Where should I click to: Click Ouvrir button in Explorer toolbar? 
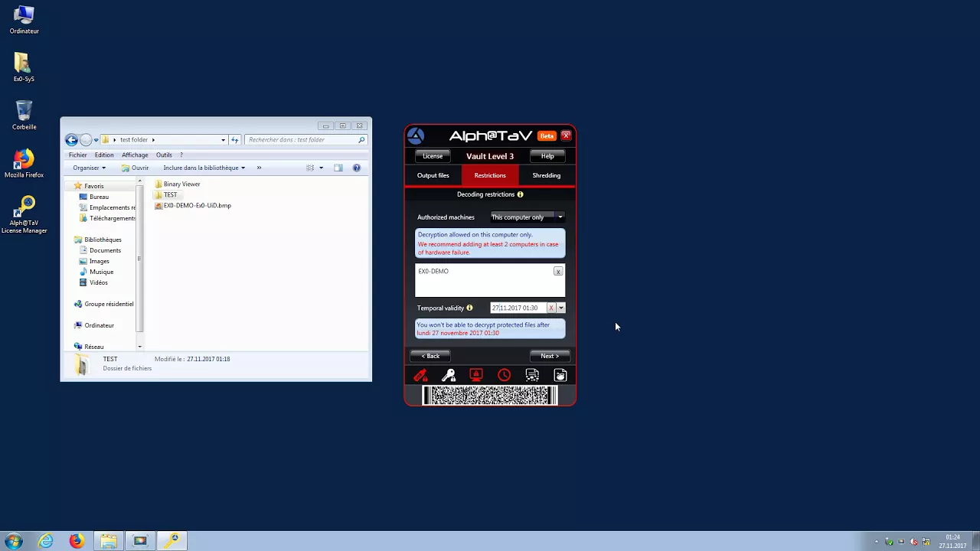point(135,168)
